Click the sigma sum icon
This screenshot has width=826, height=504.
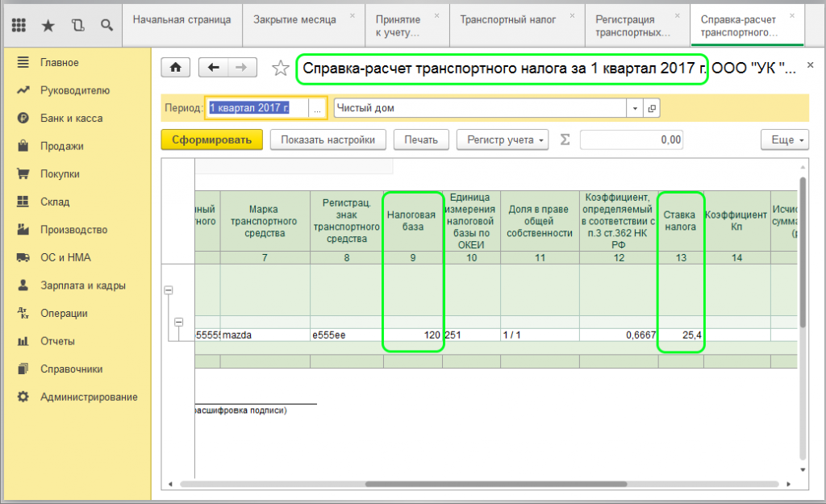pos(565,140)
